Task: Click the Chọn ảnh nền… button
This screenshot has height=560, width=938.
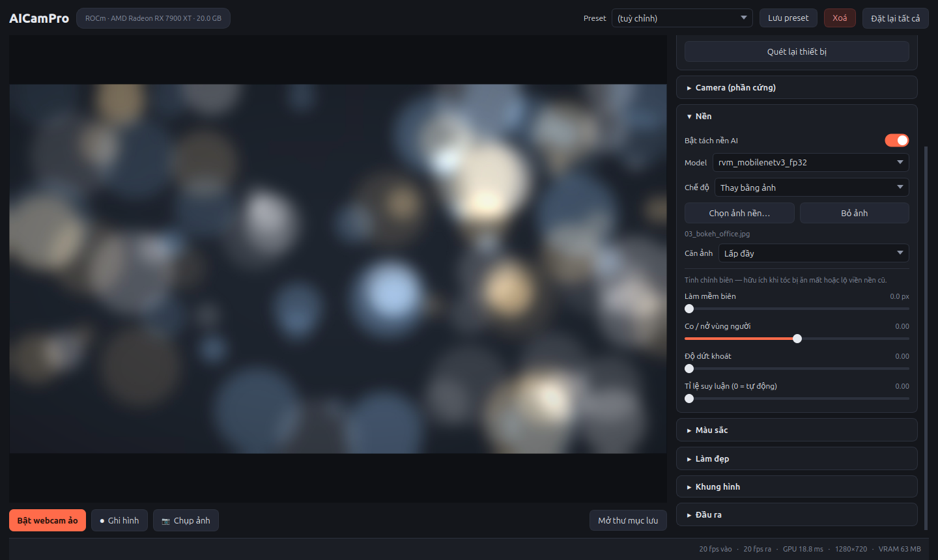Action: point(739,213)
